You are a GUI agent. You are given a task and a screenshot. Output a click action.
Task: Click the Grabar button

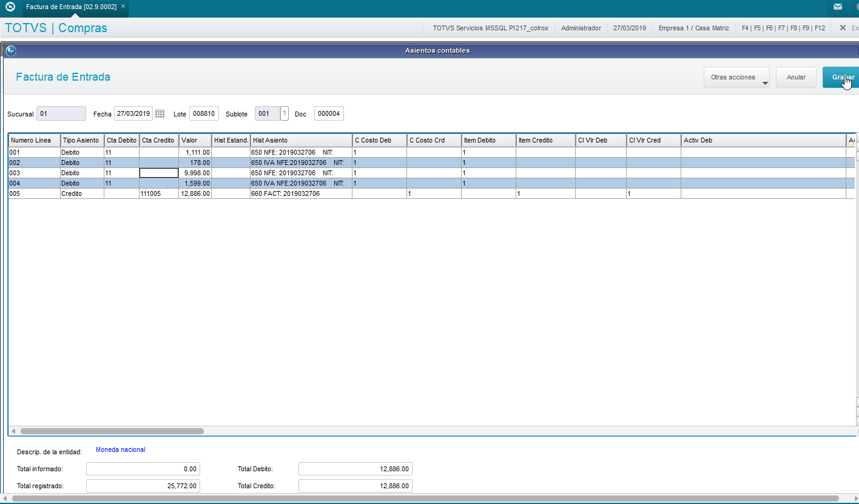point(841,78)
